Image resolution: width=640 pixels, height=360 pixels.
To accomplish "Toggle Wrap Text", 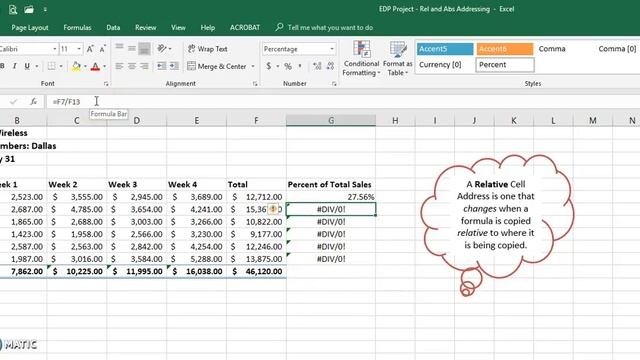I will pos(207,49).
